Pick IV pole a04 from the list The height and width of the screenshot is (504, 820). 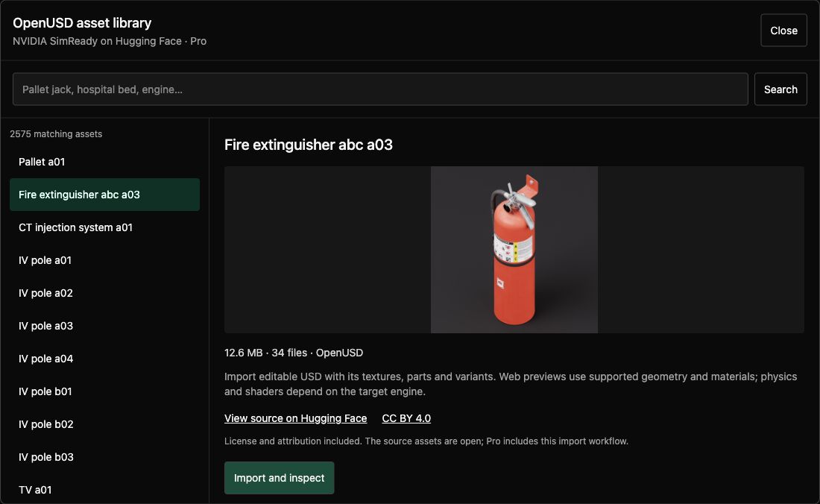[x=104, y=359]
